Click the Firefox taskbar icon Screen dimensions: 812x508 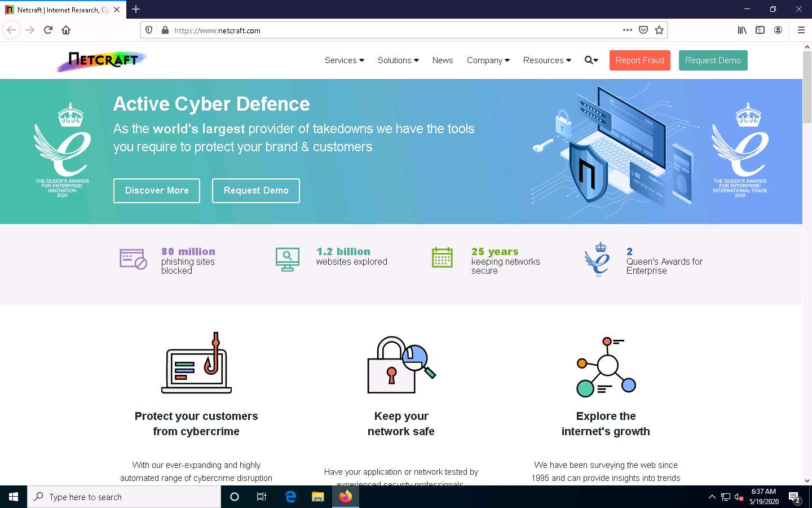(x=346, y=497)
